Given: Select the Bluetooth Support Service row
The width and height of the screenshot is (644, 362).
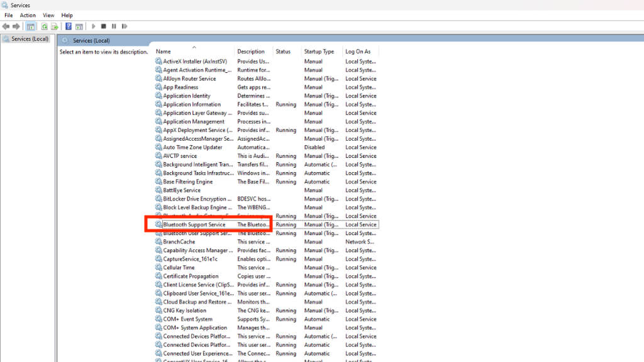Looking at the screenshot, I should tap(266, 224).
